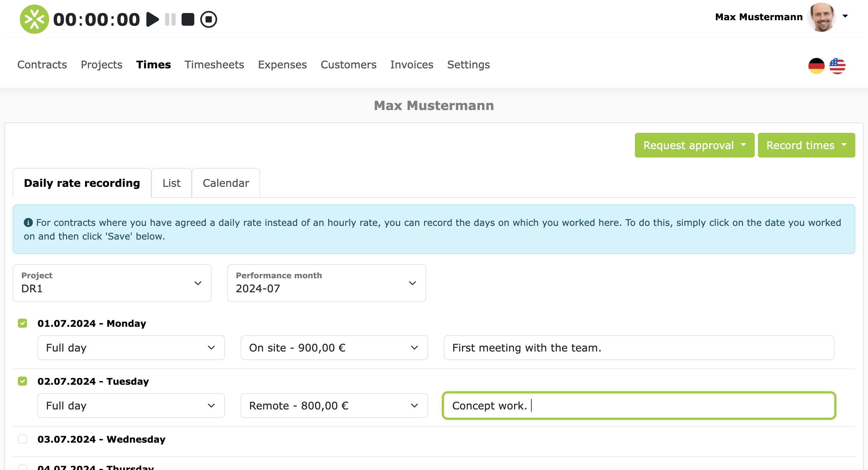868x470 pixels.
Task: Uncheck the 02.07.2024 Tuesday entry
Action: 22,381
